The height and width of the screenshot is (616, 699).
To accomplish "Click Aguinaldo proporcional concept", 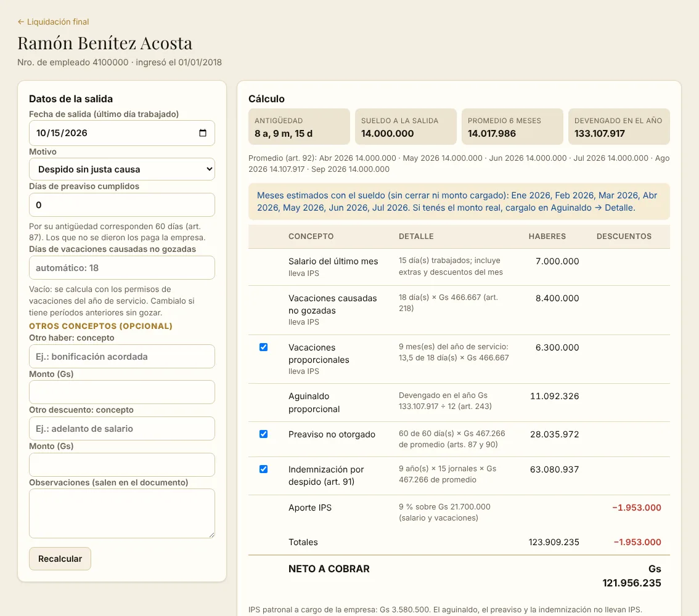I will 314,403.
